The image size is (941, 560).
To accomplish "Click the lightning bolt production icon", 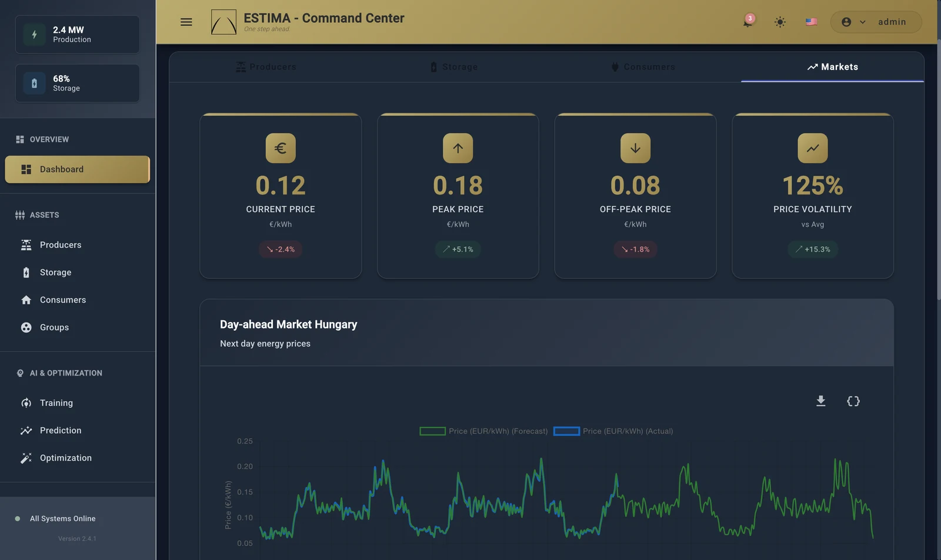I will (34, 35).
